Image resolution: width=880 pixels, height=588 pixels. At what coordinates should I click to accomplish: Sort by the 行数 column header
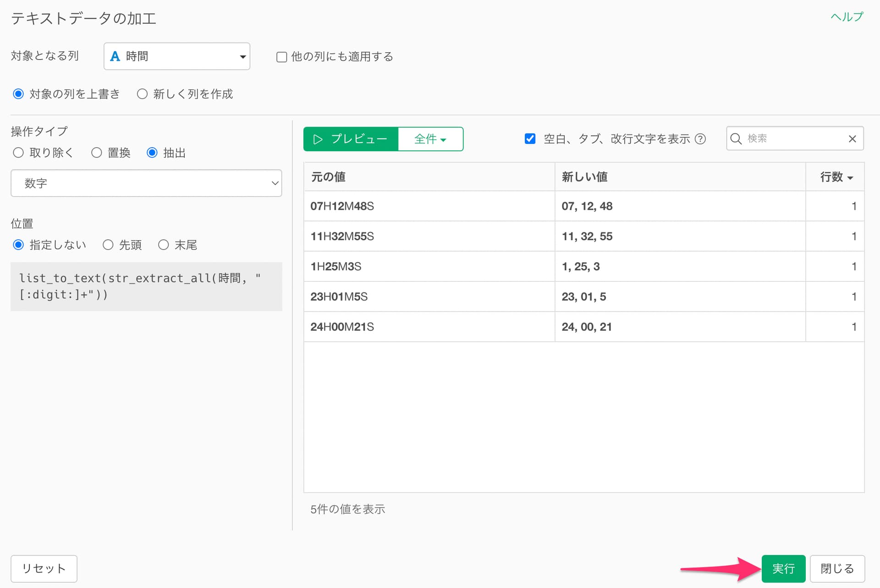click(836, 177)
